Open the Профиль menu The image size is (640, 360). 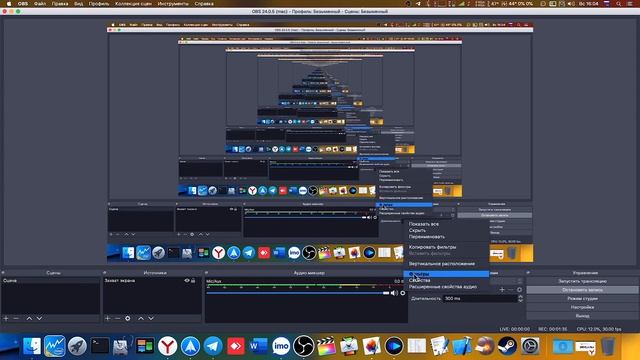pyautogui.click(x=99, y=4)
